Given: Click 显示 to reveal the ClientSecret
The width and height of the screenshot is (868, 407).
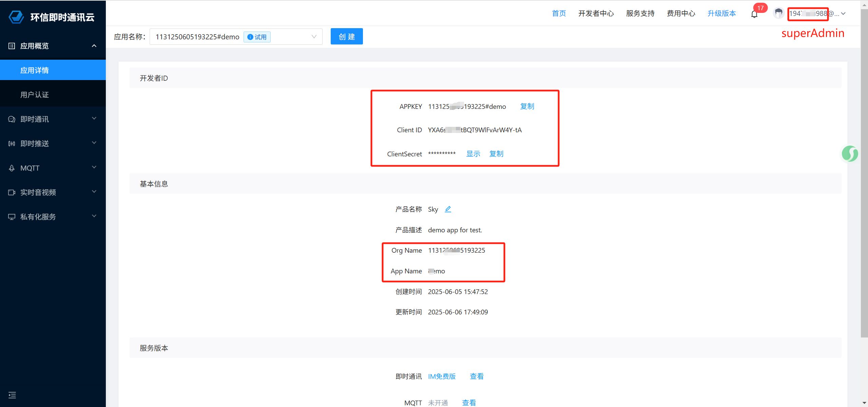Looking at the screenshot, I should [x=473, y=154].
